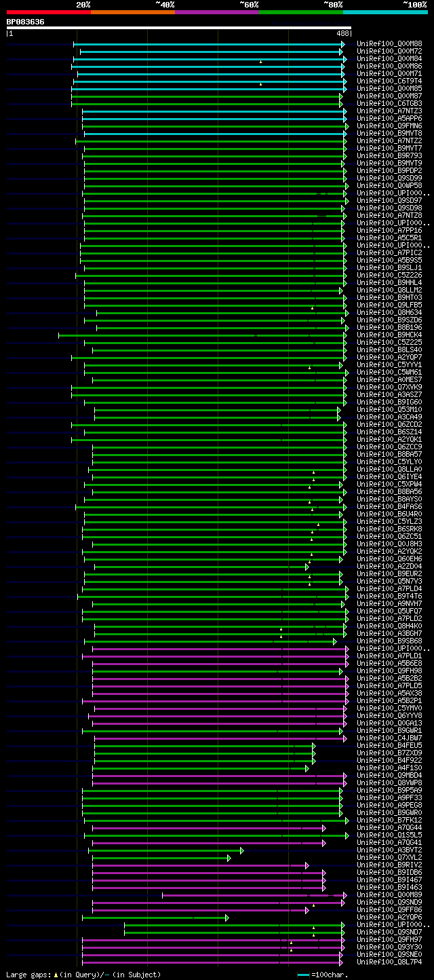Viewport: 434px width, 980px height.
Task: Click the UniRef100_B9IG60 label
Action: [389, 402]
